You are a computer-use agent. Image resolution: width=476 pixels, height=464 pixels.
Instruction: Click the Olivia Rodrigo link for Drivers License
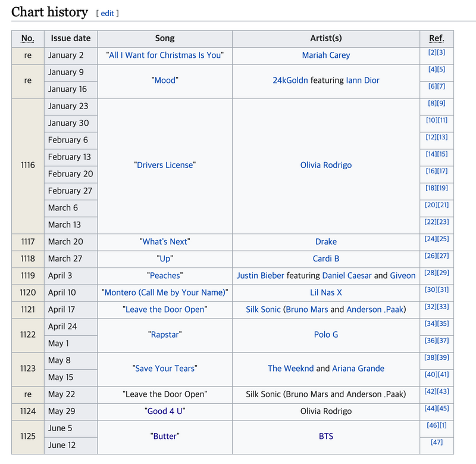(325, 166)
